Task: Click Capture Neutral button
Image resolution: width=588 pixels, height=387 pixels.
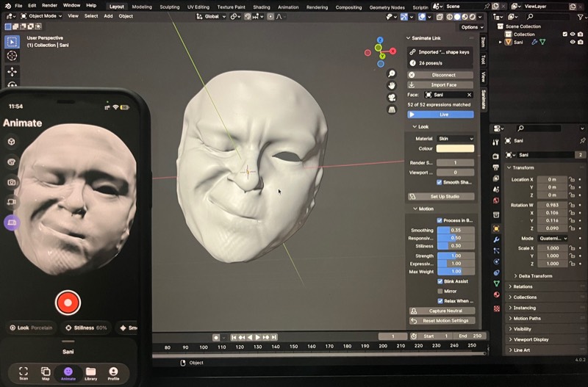Action: tap(442, 311)
